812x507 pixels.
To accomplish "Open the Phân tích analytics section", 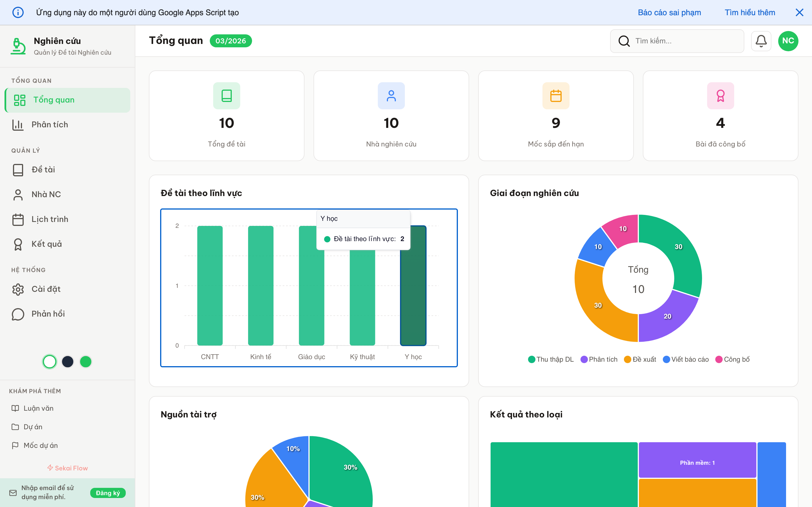I will [50, 124].
